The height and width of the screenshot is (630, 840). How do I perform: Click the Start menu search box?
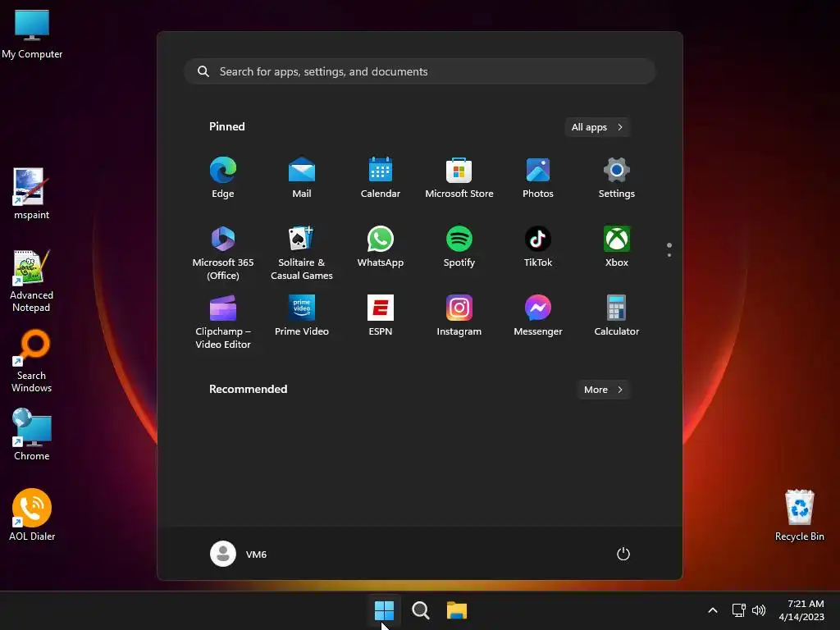click(420, 71)
